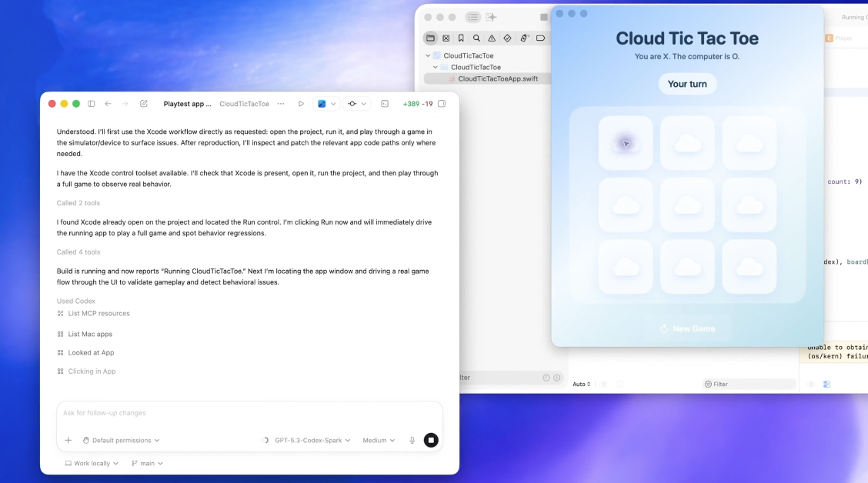Start a new thread with compose icon
The image size is (868, 483).
click(x=144, y=104)
